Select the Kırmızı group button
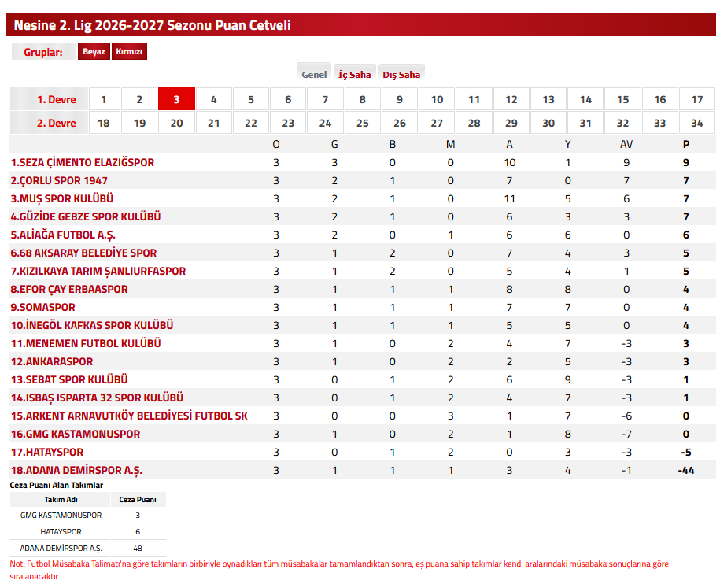This screenshot has height=588, width=720. point(129,51)
